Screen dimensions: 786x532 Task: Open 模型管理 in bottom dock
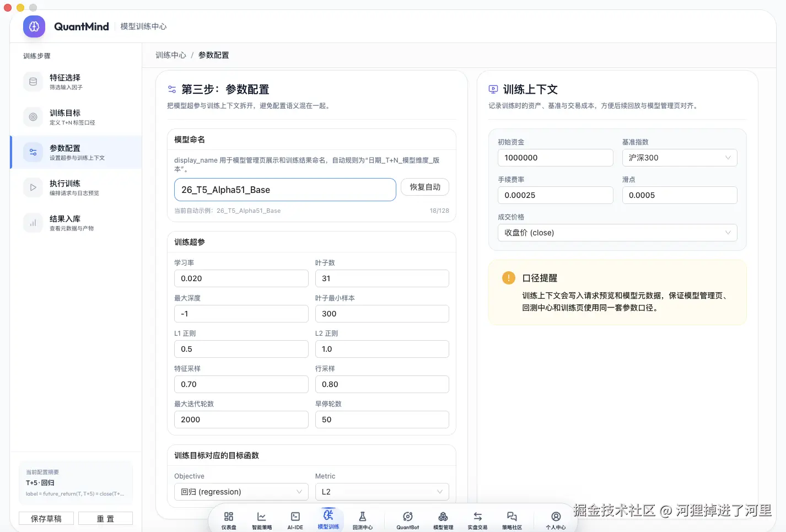click(x=443, y=520)
